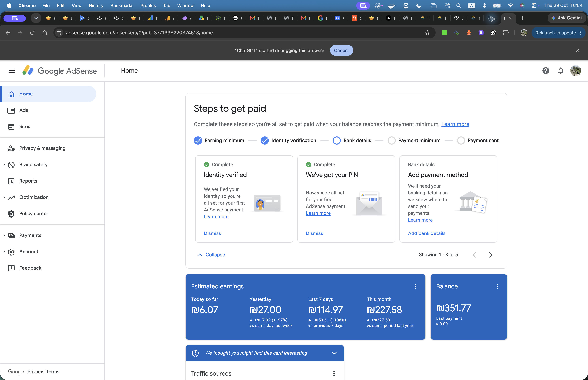Image resolution: width=588 pixels, height=380 pixels.
Task: Open Traffic sources card options menu
Action: 334,373
